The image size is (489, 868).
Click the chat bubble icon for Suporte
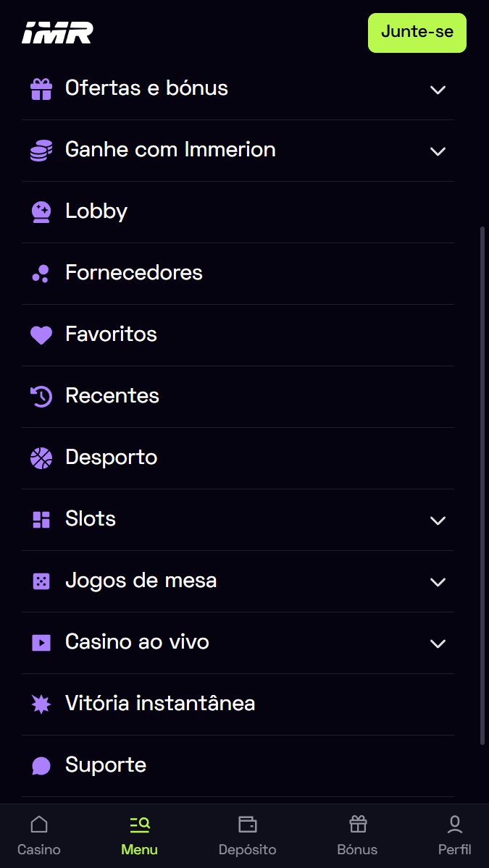[x=41, y=765]
